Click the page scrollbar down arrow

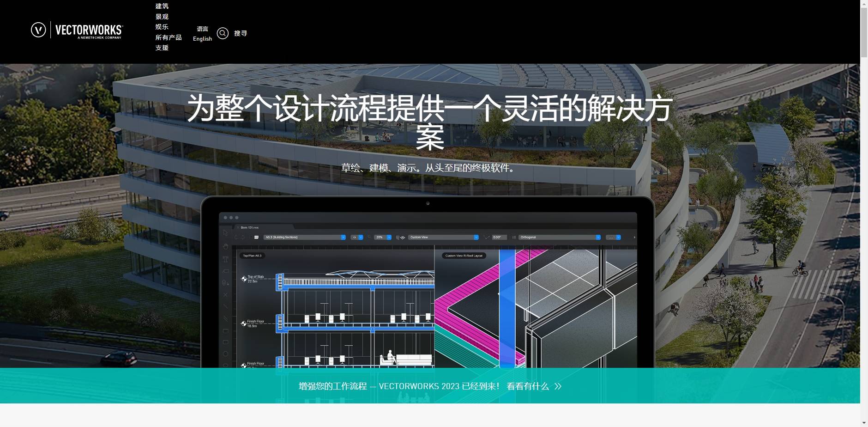point(864,423)
